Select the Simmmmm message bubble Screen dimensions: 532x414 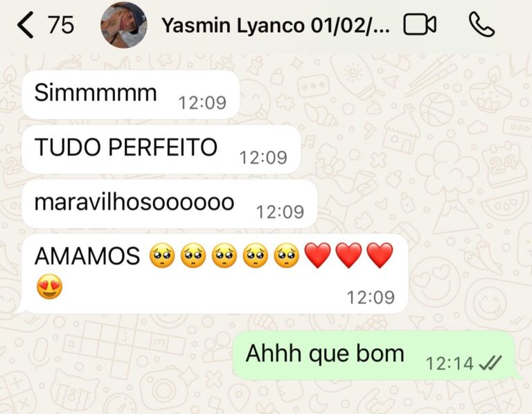pyautogui.click(x=131, y=95)
